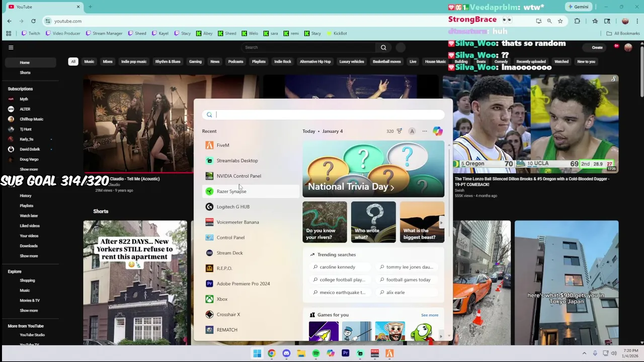Click the Windows Start button on taskbar
644x362 pixels.
coord(257,353)
